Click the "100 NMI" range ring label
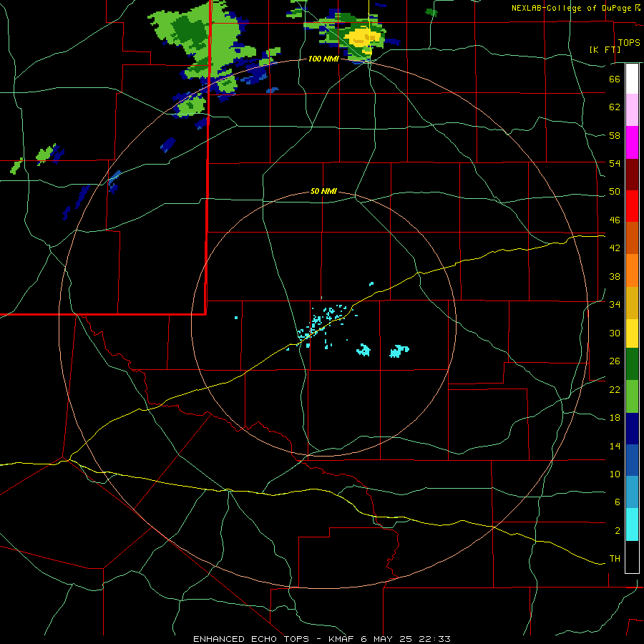The width and height of the screenshot is (644, 644). click(323, 59)
